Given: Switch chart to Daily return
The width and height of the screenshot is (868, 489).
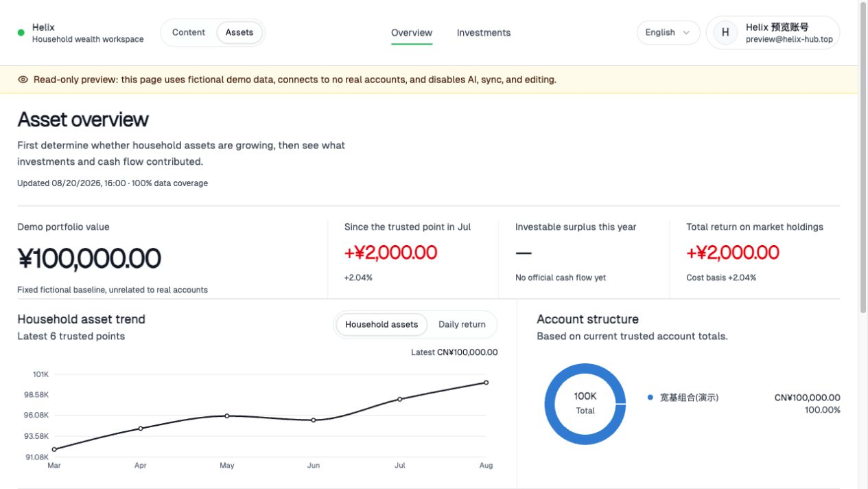Looking at the screenshot, I should click(462, 324).
